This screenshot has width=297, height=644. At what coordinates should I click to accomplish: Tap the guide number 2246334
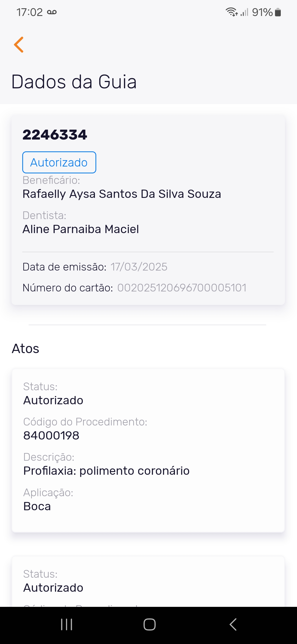click(x=55, y=135)
